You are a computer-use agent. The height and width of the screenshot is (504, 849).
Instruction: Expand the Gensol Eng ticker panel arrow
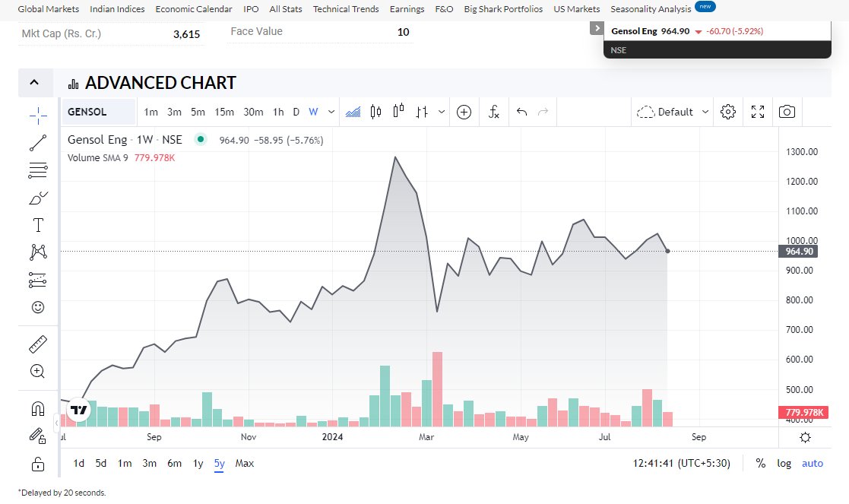pyautogui.click(x=596, y=28)
